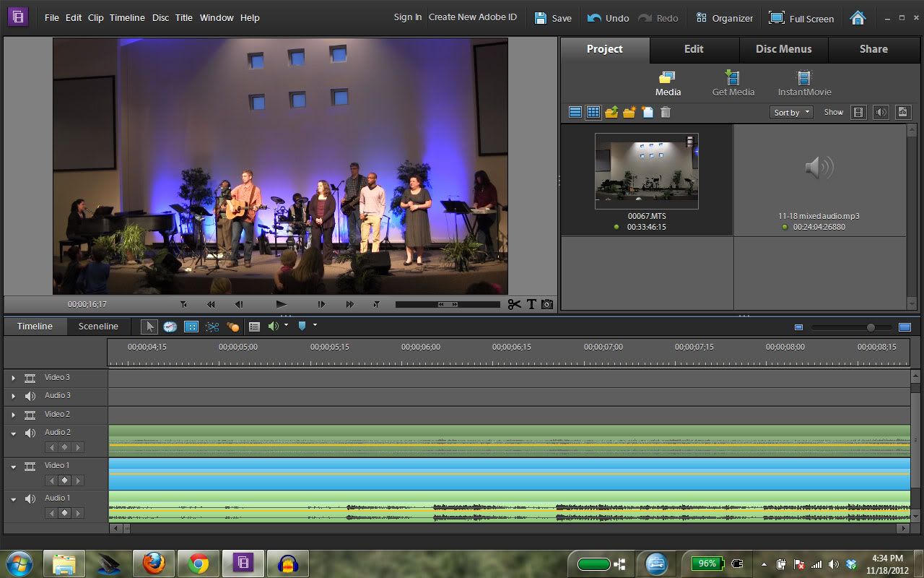Expand the Video 3 track
This screenshot has height=578, width=924.
tap(13, 378)
